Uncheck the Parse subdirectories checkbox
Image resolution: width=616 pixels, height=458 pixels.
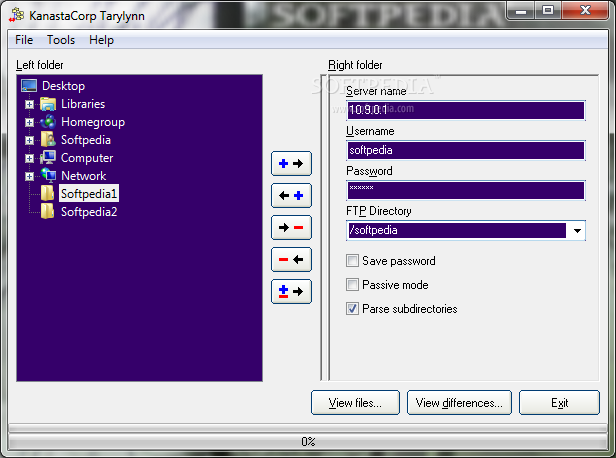click(352, 308)
